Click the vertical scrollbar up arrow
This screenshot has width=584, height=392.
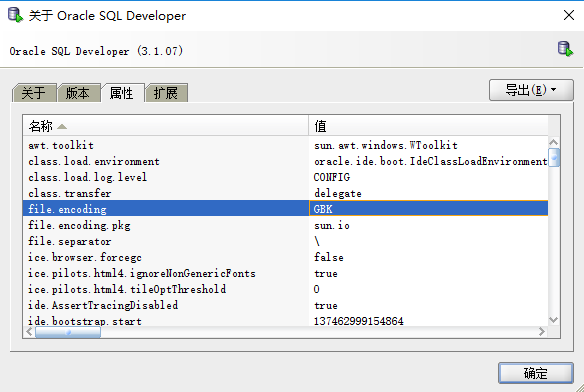553,142
